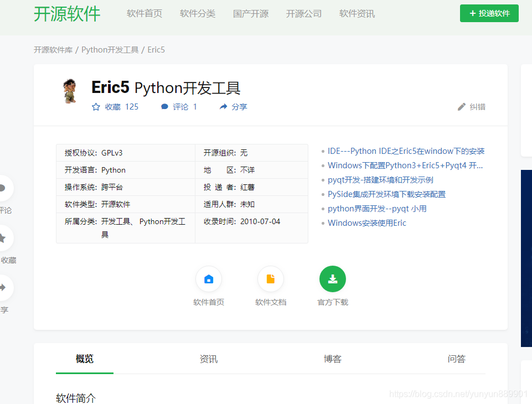Click the Eric5 troll logo image
Screen dimensions: 532x404
coord(70,91)
